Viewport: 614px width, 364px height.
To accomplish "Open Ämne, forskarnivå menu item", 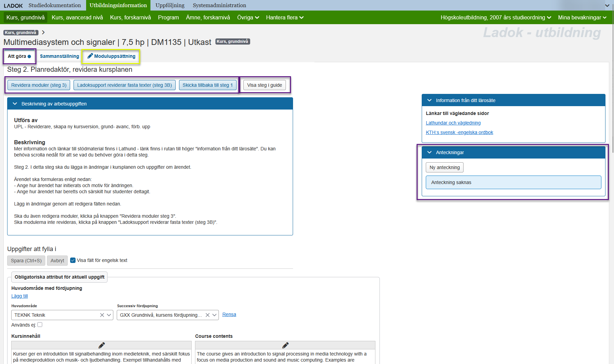I will click(x=208, y=17).
